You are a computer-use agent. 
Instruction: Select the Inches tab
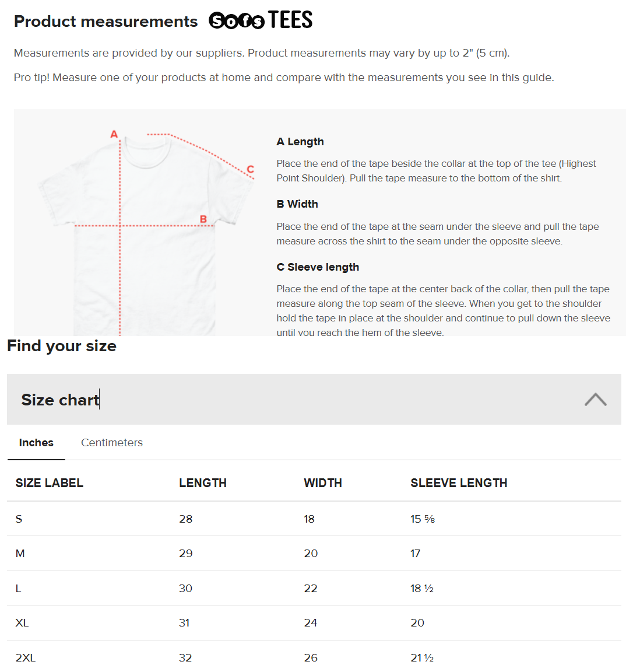(36, 443)
